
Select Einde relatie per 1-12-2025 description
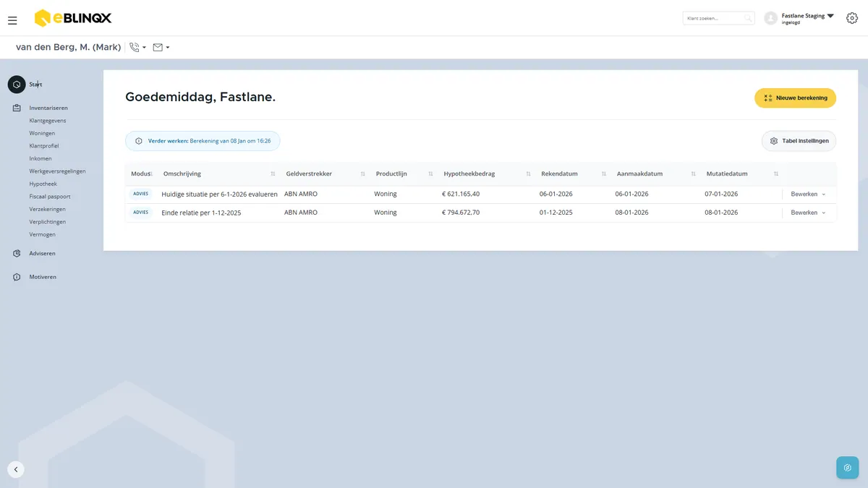(201, 213)
